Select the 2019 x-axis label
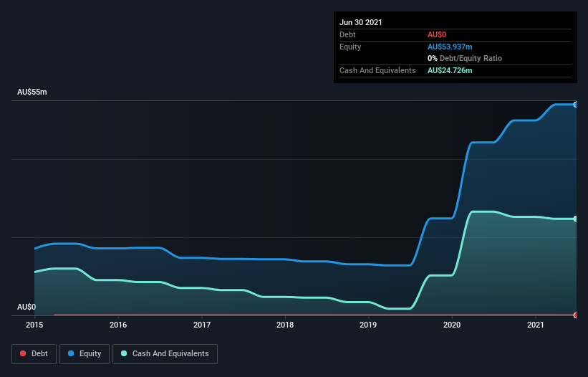This screenshot has height=377, width=588. pos(368,325)
